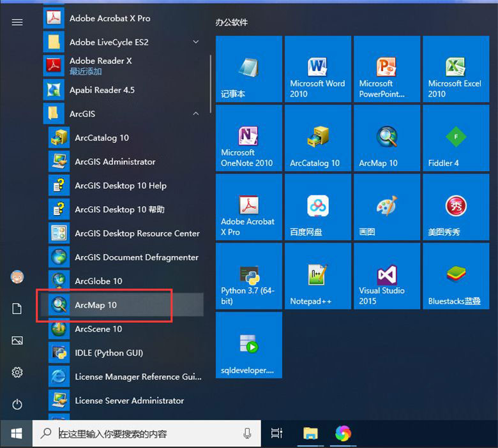
Task: Launch ArcGIS Document Defragmenter
Action: 126,257
